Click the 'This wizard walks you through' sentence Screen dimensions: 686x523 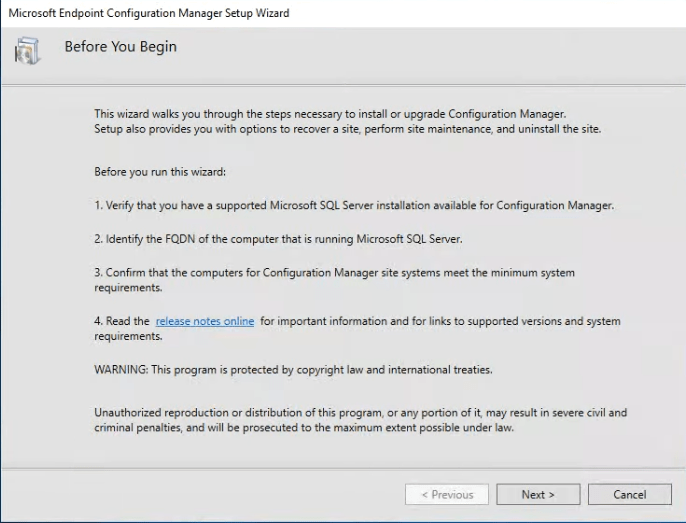click(335, 113)
